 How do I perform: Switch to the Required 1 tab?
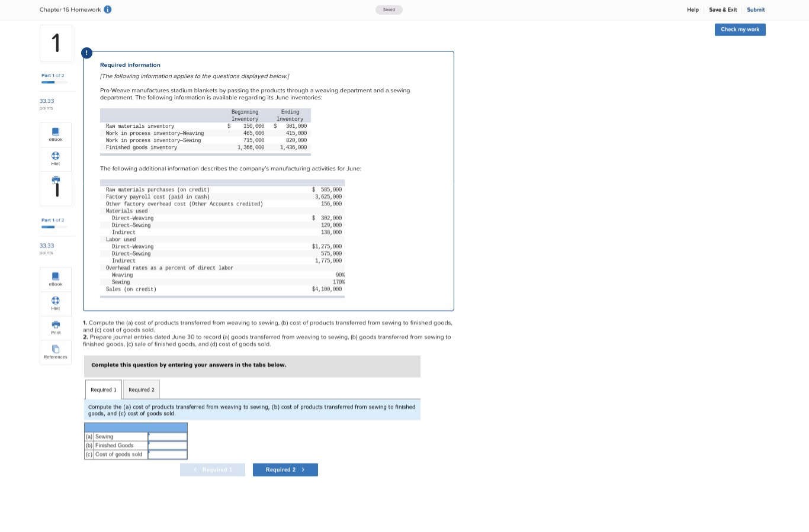point(104,390)
